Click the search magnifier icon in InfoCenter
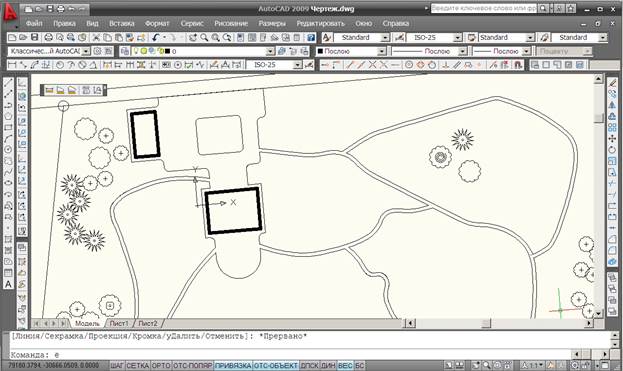 click(543, 8)
